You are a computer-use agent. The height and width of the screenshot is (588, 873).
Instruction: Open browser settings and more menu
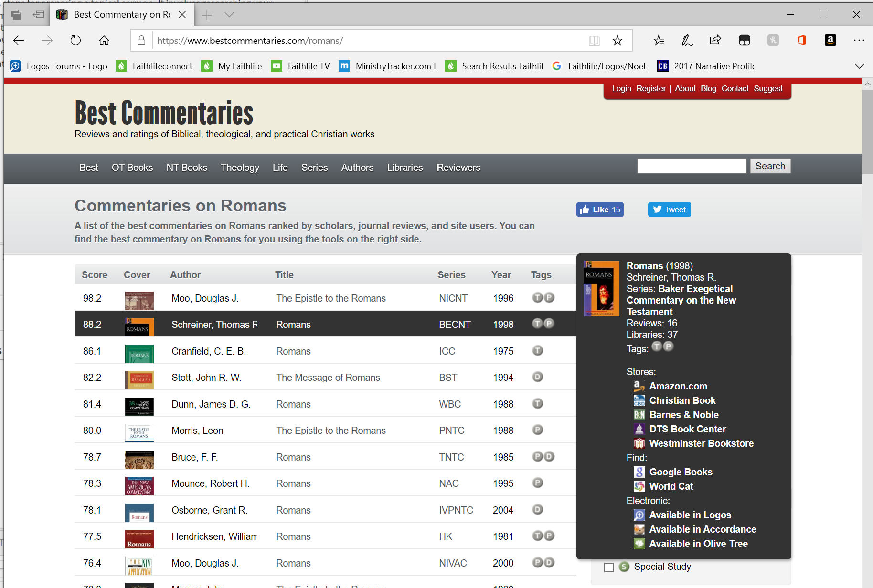(x=859, y=41)
